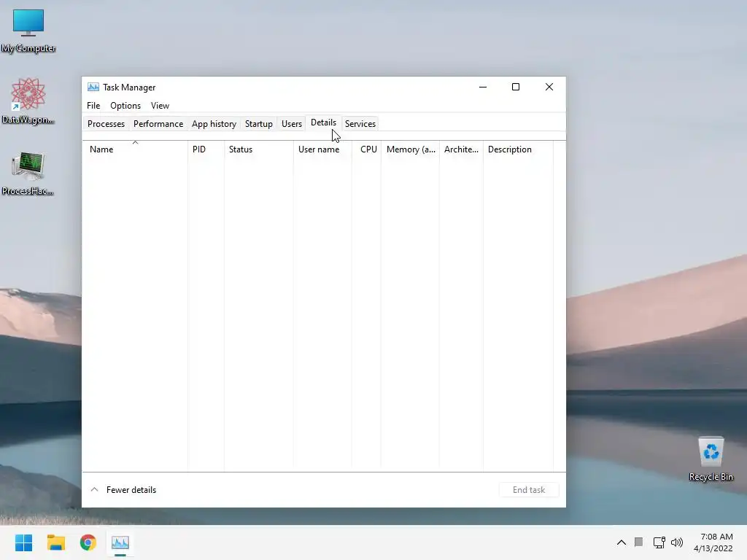
Task: Switch to the Services tab
Action: point(360,124)
